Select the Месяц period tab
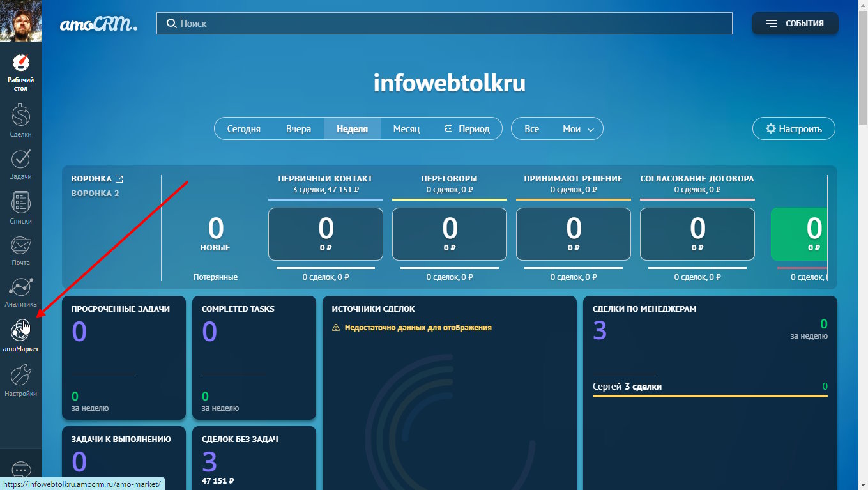This screenshot has height=490, width=868. (406, 128)
